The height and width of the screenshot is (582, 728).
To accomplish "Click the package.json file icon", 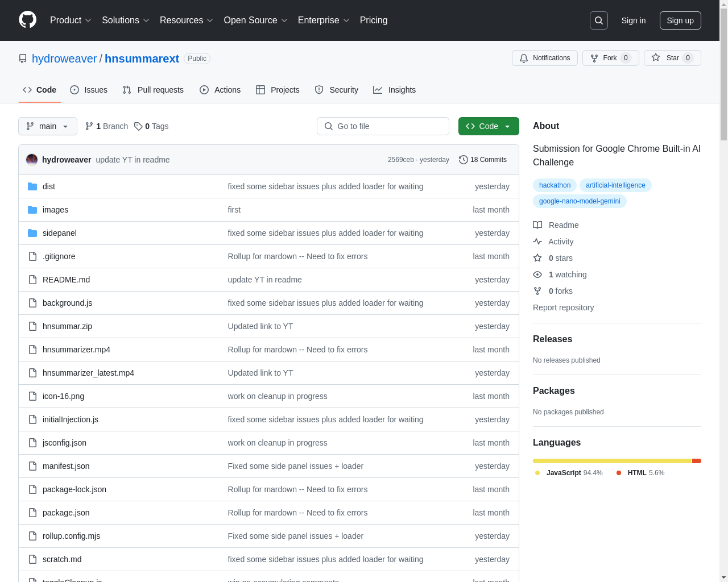I will (32, 513).
